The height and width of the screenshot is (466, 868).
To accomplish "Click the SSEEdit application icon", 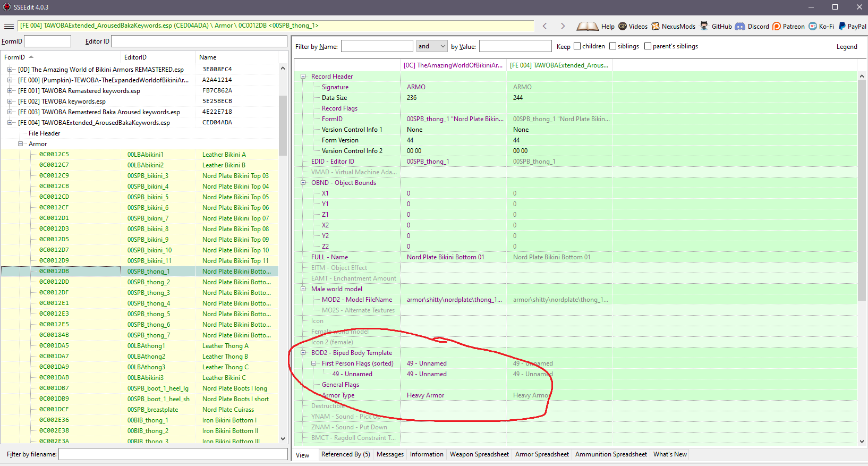I will (7, 7).
